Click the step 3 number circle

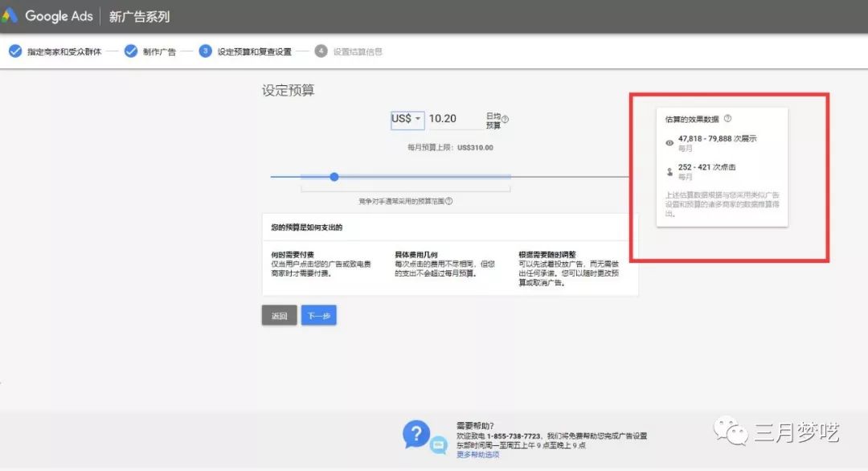[206, 51]
